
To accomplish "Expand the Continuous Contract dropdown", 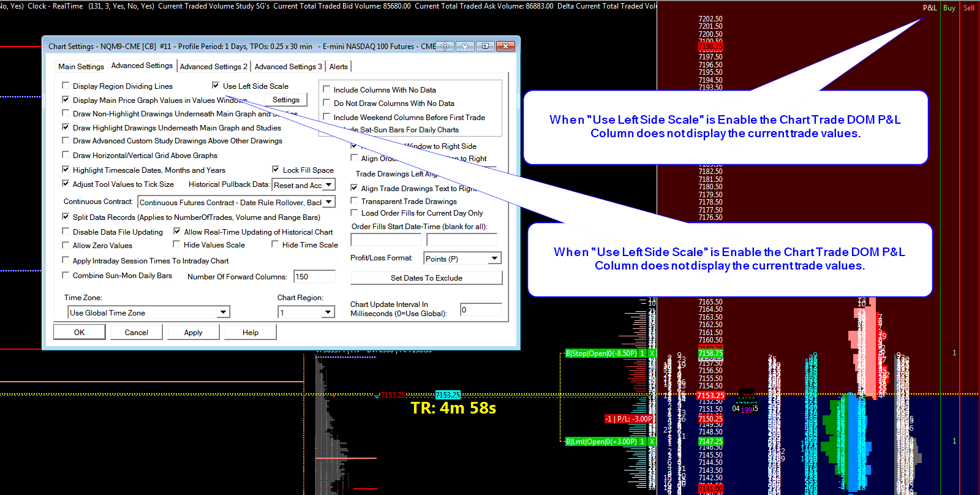I will (329, 202).
